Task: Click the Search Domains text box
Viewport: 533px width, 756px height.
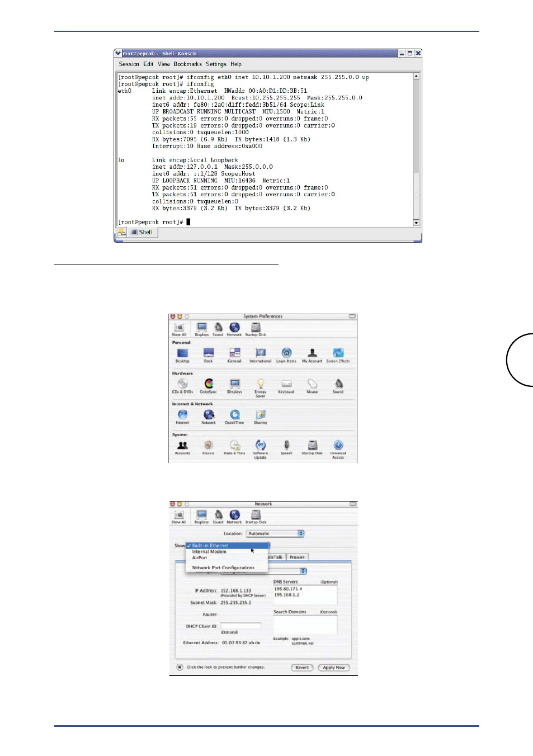Action: (305, 625)
